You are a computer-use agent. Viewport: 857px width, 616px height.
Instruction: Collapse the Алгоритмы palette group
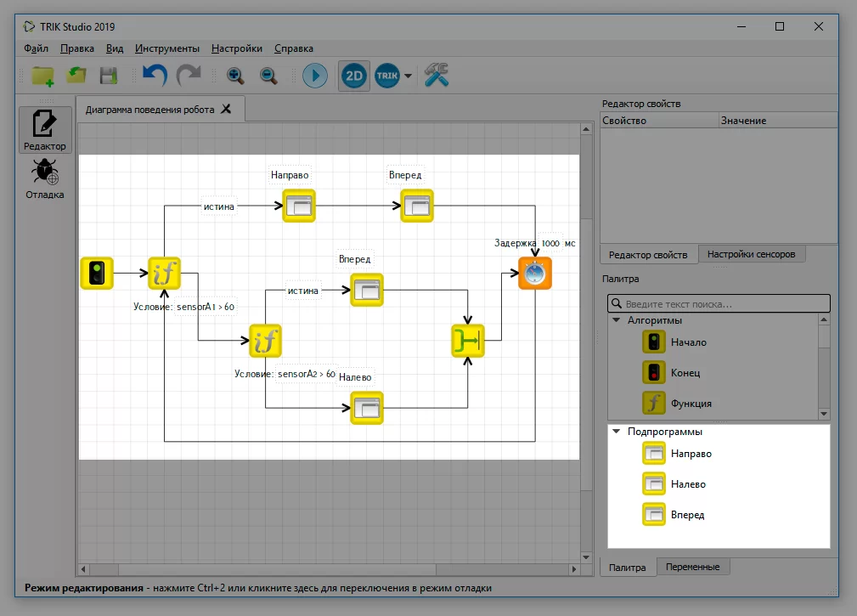tap(617, 320)
